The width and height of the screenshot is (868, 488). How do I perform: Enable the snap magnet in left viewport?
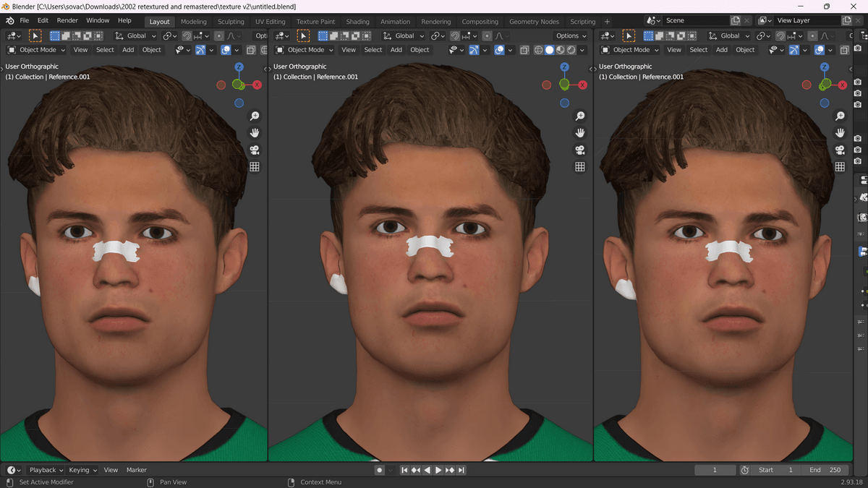(187, 35)
